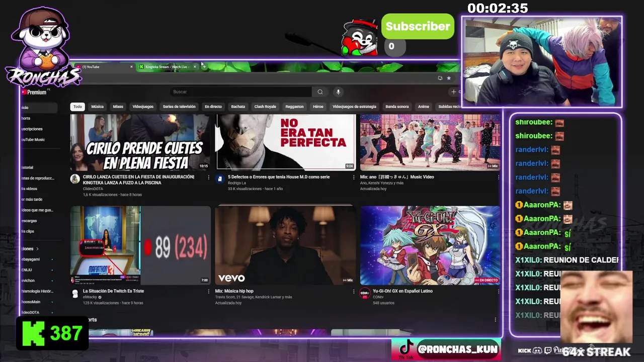Select the En directo filter chip
Image resolution: width=644 pixels, height=362 pixels.
coord(213,107)
